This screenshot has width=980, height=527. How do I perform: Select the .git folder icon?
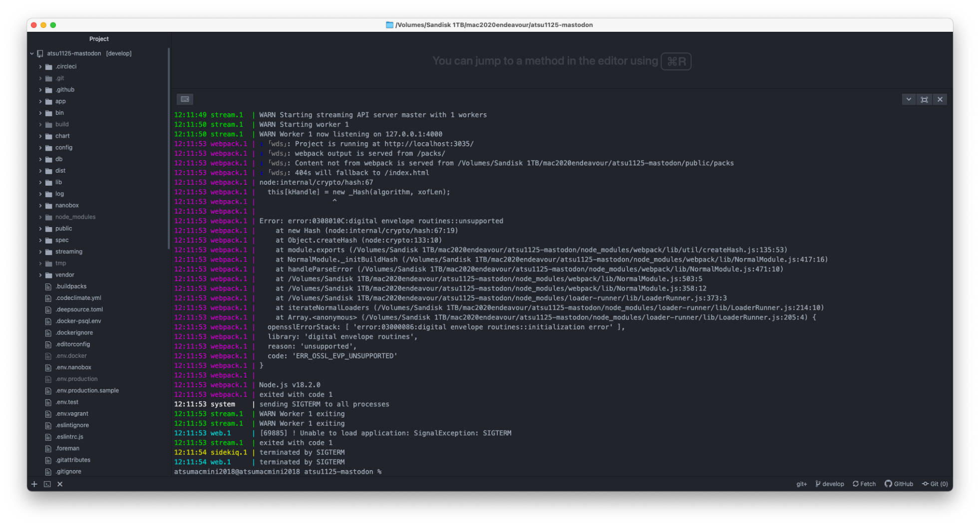pos(49,78)
